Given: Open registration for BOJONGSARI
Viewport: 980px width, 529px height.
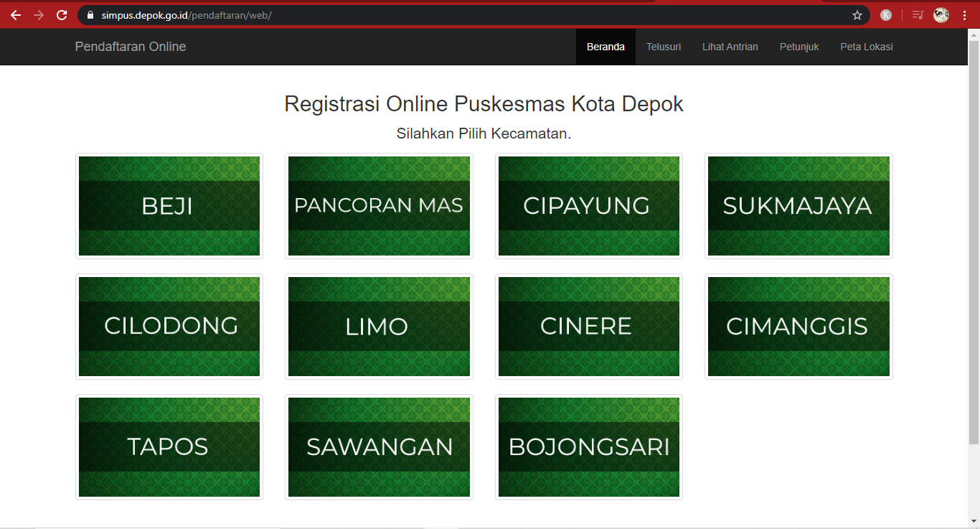Looking at the screenshot, I should coord(588,447).
